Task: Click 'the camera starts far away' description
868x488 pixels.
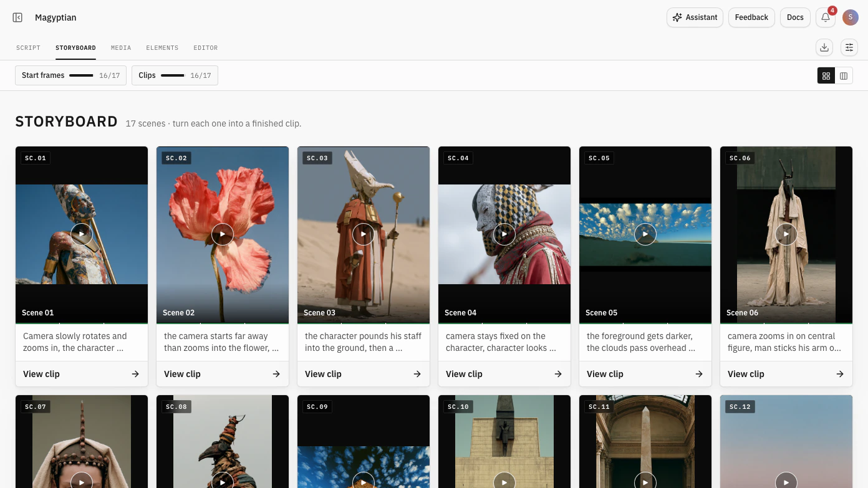Action: tap(221, 342)
